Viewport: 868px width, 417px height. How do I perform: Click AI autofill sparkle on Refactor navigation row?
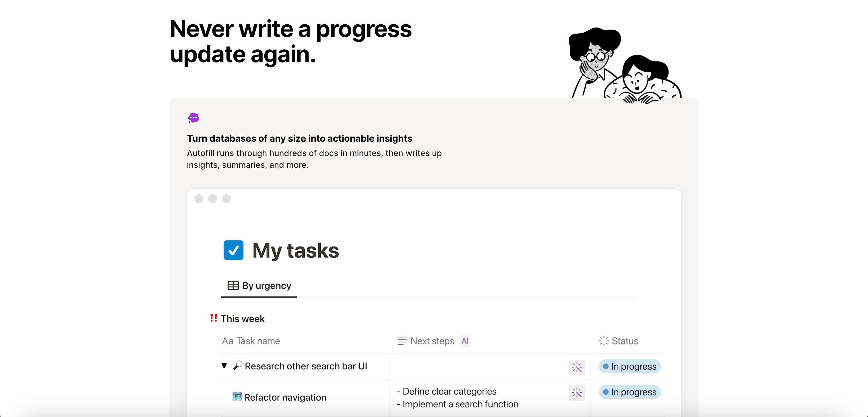pyautogui.click(x=577, y=392)
